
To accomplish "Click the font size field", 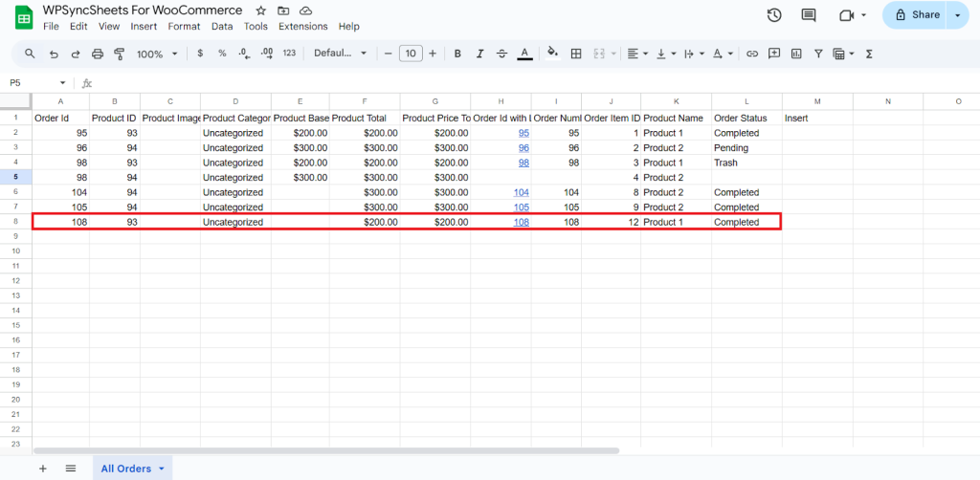I will click(x=411, y=54).
